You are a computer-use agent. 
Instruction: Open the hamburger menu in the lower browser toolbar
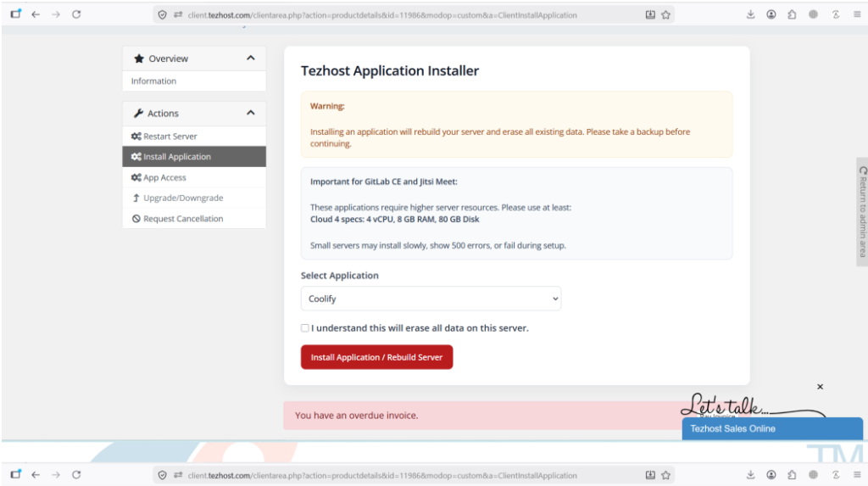point(857,475)
